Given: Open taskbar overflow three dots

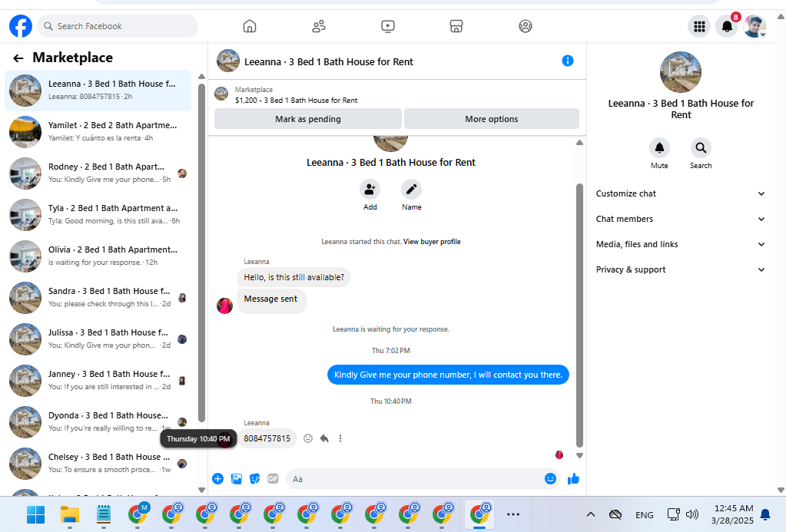Looking at the screenshot, I should [512, 514].
